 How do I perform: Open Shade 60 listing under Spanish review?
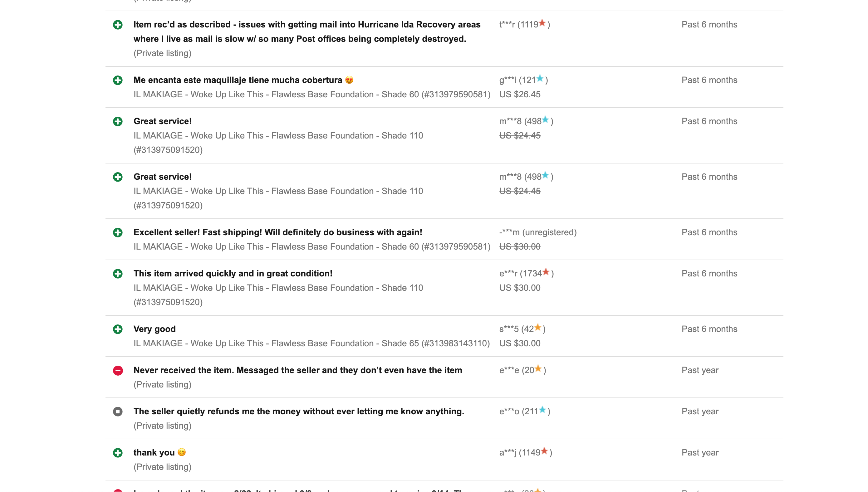click(x=311, y=94)
